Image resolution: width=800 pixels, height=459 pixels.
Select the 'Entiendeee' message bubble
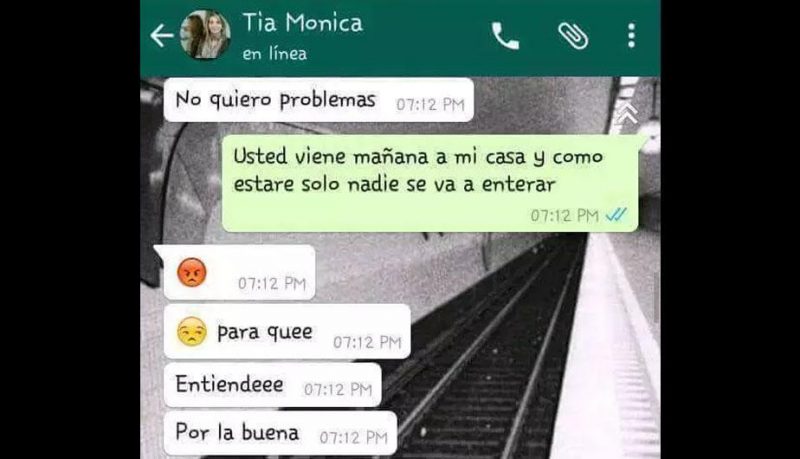pyautogui.click(x=272, y=385)
